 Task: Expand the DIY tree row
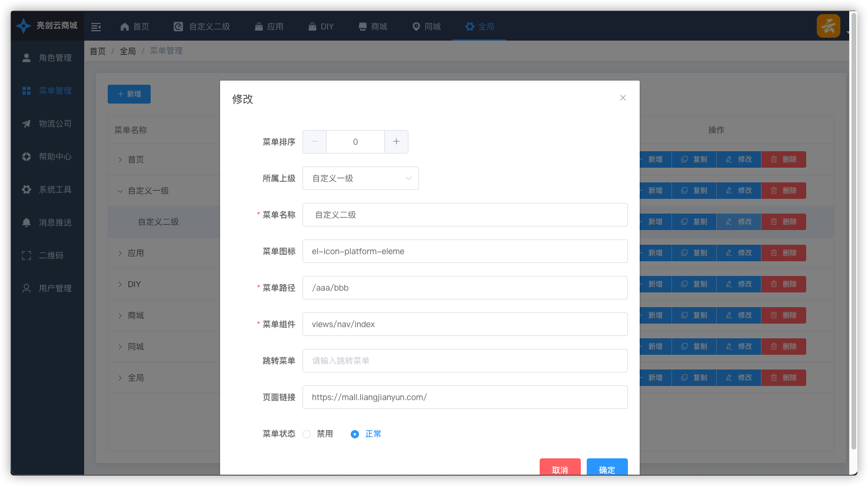click(120, 284)
